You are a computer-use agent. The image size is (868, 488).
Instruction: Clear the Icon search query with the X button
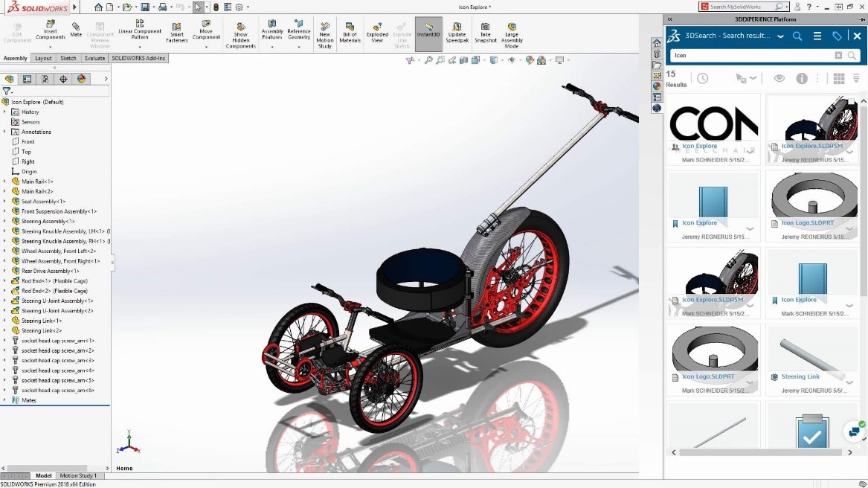click(839, 55)
